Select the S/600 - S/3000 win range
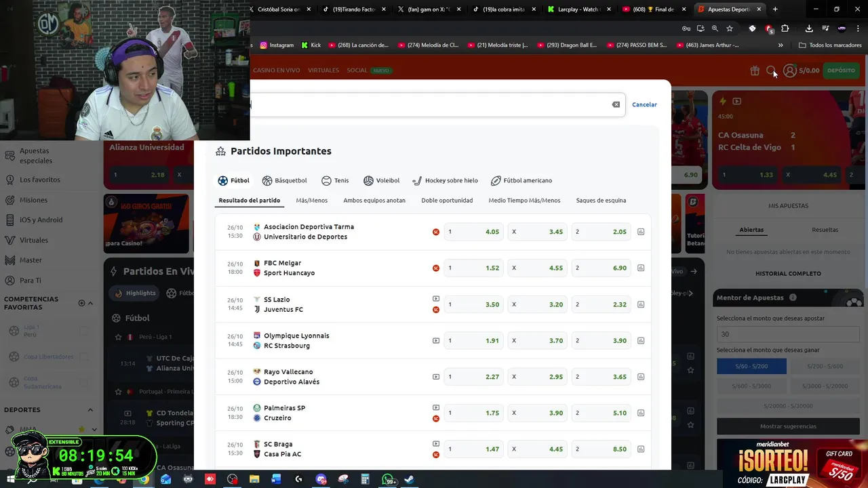The width and height of the screenshot is (868, 488). click(751, 386)
